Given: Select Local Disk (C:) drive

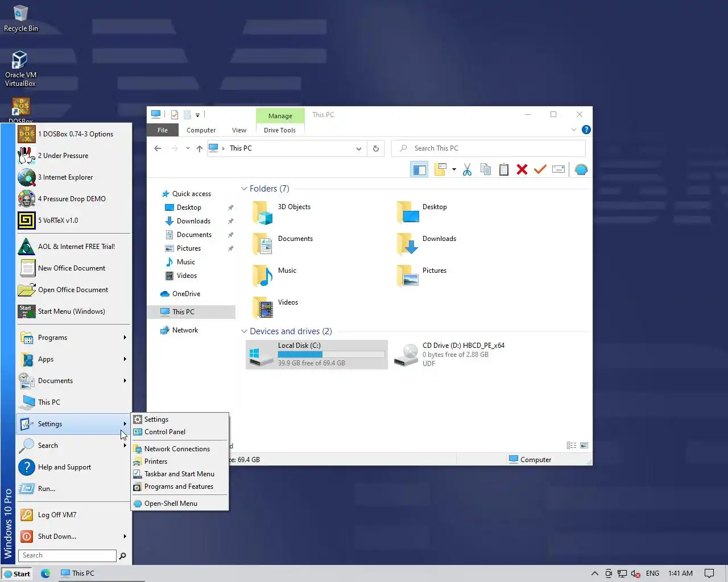Looking at the screenshot, I should 317,355.
